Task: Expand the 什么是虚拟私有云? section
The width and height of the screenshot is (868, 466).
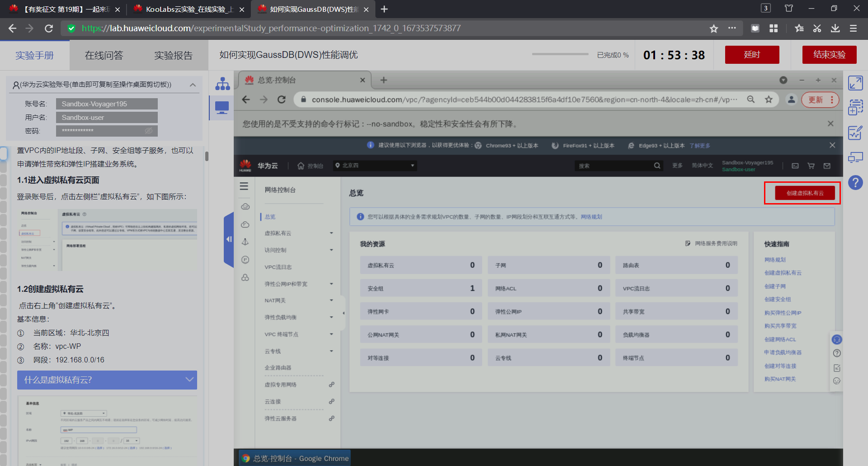Action: pyautogui.click(x=107, y=380)
